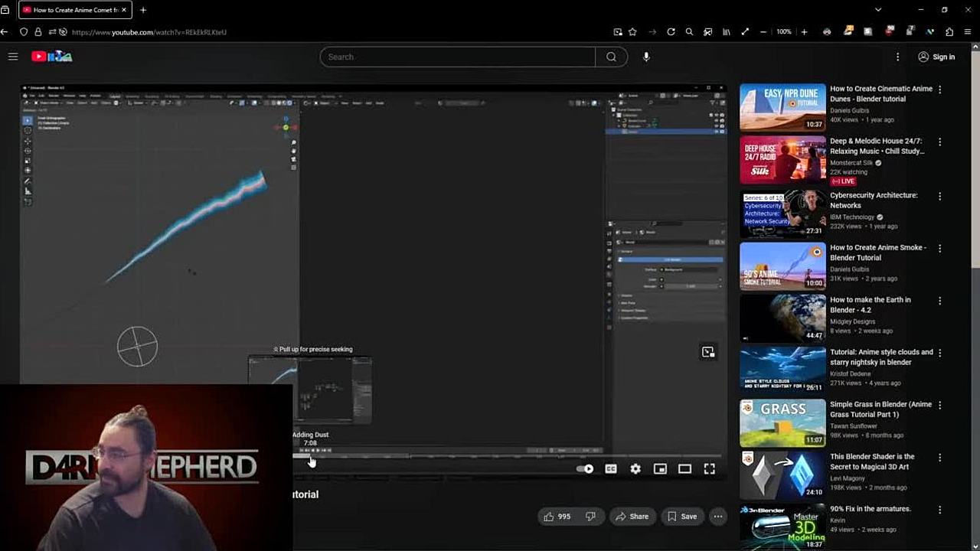
Task: Click into the YouTube Search field
Action: 457,57
